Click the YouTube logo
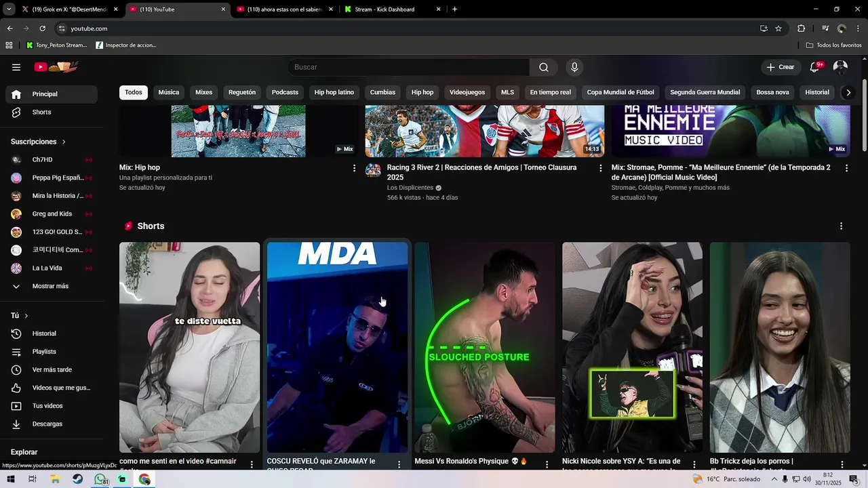Viewport: 868px width, 488px height. click(57, 67)
